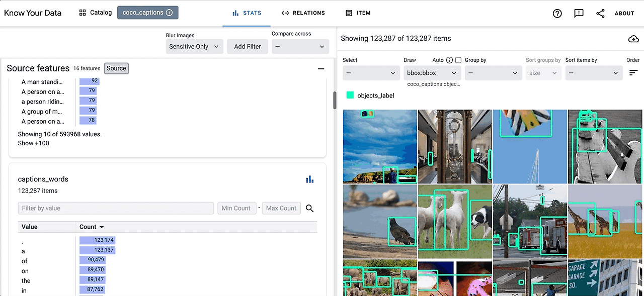Click the info icon on coco_captions chip
644x296 pixels.
pyautogui.click(x=169, y=13)
